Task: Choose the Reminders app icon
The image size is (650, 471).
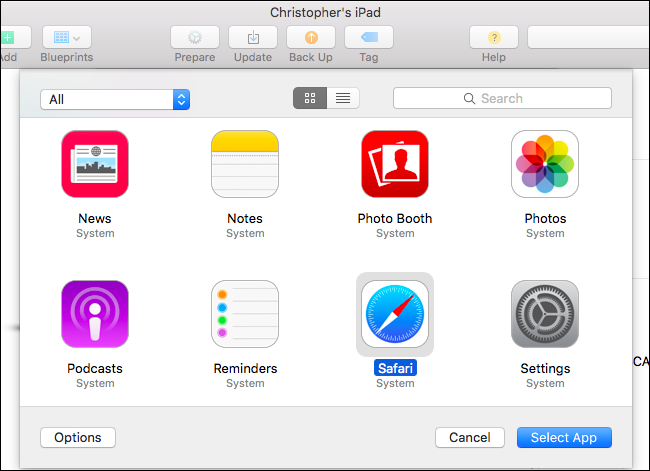Action: coord(245,314)
